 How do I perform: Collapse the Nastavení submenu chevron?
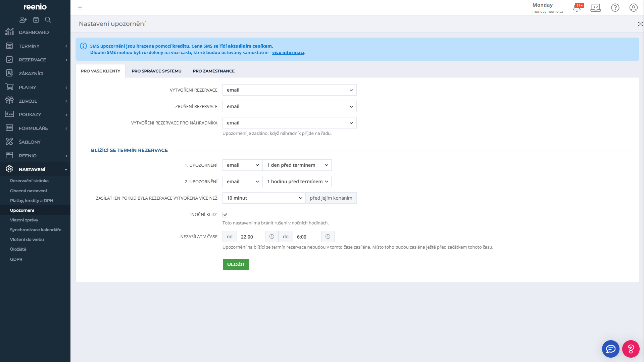tap(66, 170)
